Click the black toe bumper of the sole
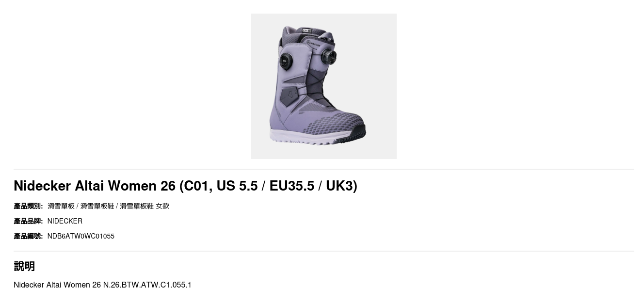The image size is (644, 304). 357,132
